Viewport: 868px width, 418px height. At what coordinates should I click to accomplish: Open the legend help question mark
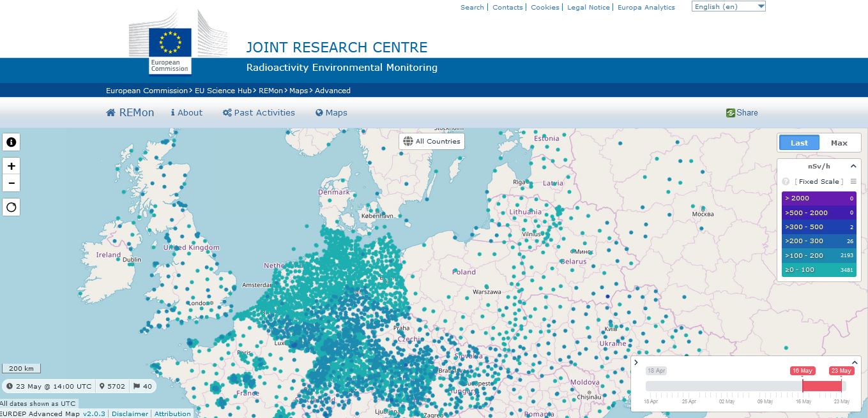pyautogui.click(x=786, y=182)
